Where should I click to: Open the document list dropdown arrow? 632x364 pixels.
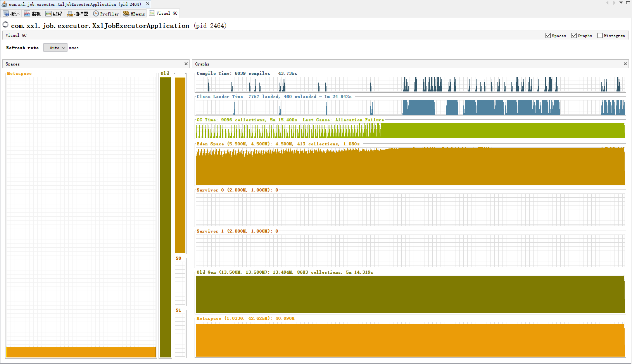pos(621,3)
